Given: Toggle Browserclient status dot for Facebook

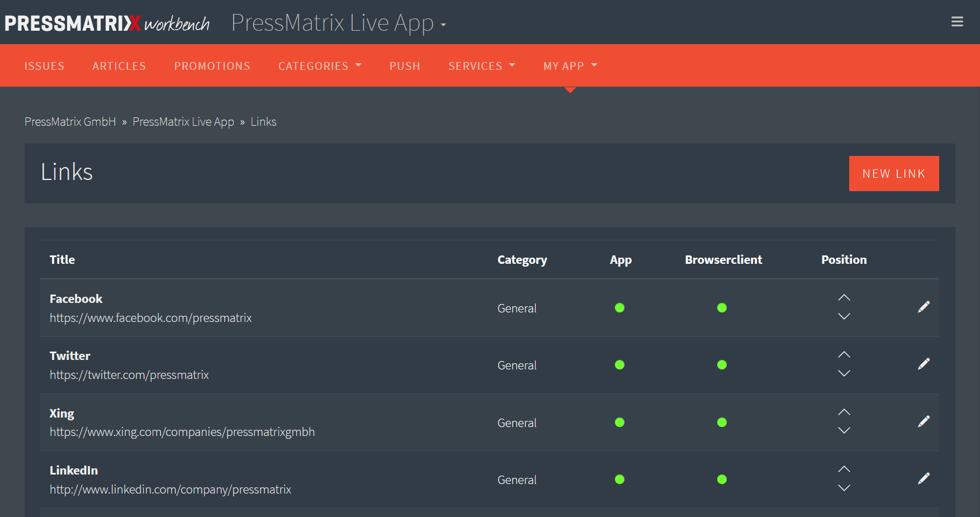Looking at the screenshot, I should pyautogui.click(x=722, y=307).
